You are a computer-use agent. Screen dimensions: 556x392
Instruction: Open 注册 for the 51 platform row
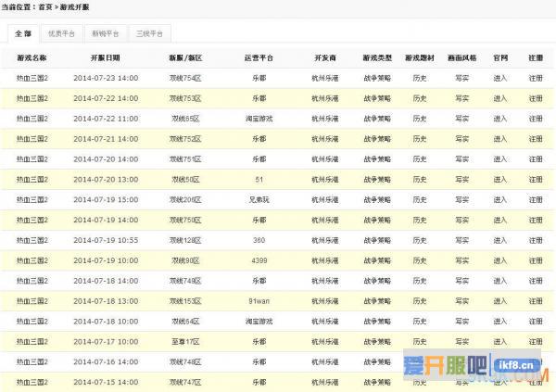pyautogui.click(x=536, y=180)
